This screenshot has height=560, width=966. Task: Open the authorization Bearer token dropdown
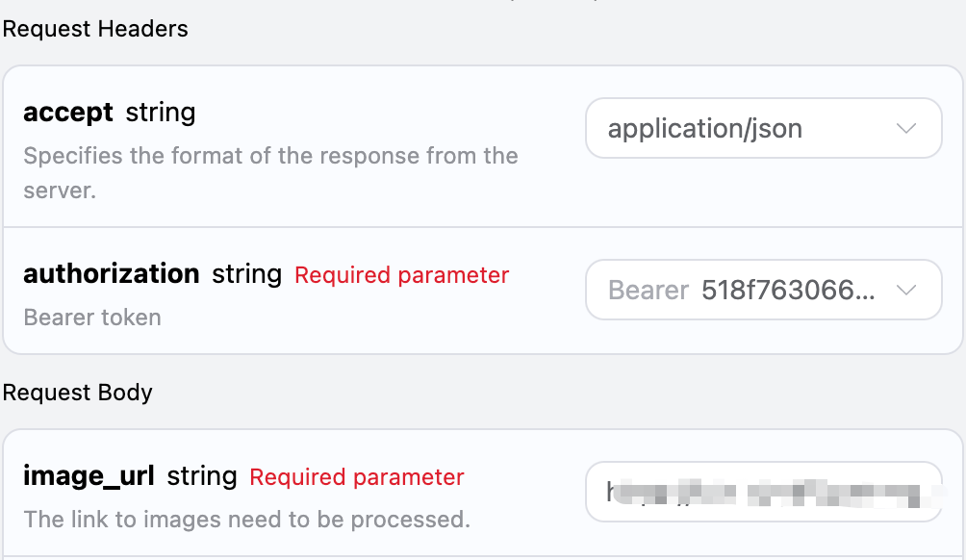tap(762, 290)
